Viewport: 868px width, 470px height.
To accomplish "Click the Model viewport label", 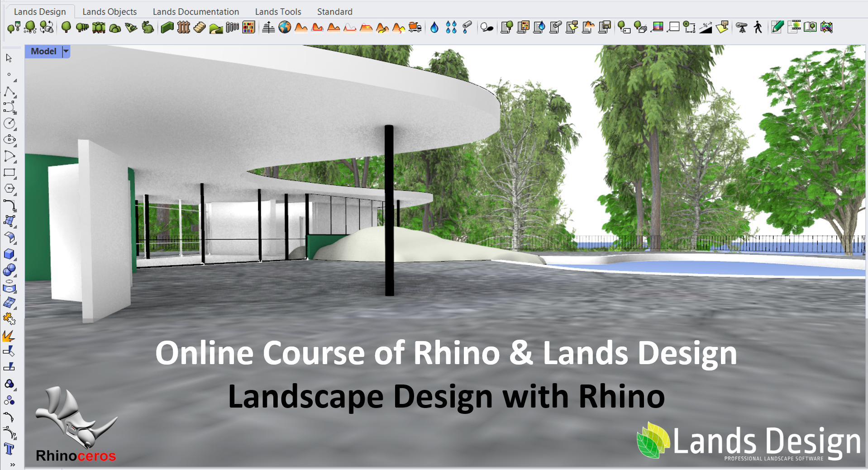I will (43, 52).
